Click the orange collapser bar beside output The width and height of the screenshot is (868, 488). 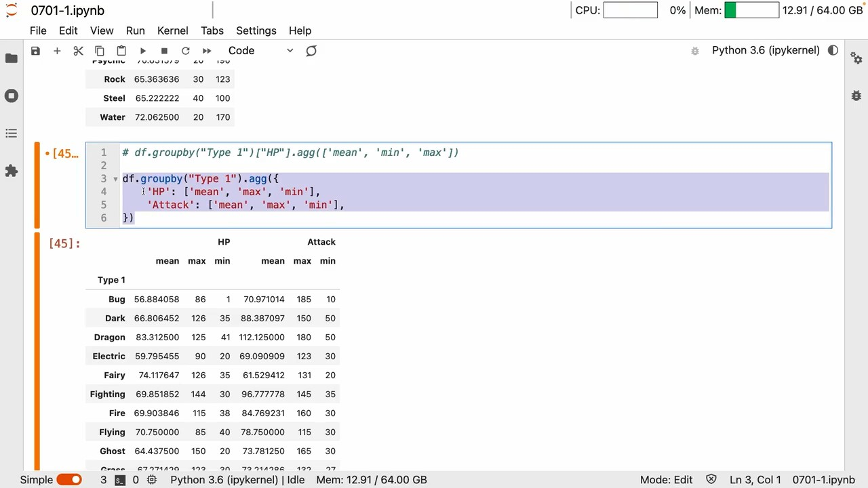37,351
